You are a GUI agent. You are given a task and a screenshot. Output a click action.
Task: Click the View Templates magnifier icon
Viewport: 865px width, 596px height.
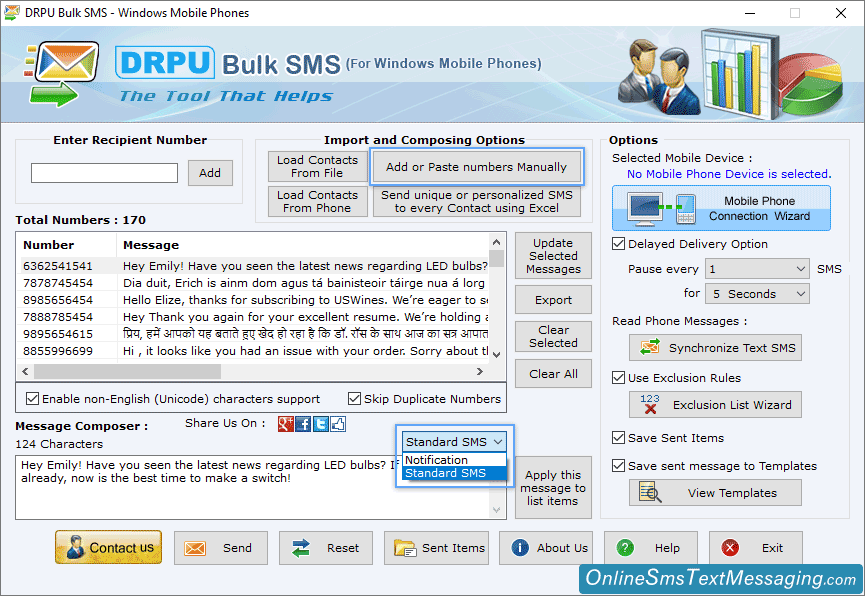pos(650,492)
